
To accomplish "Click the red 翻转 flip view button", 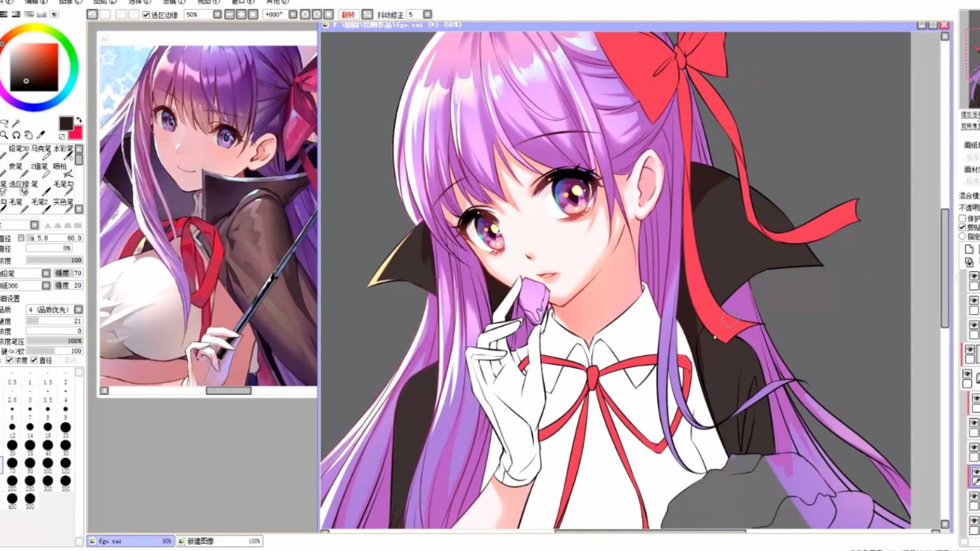I will point(349,15).
